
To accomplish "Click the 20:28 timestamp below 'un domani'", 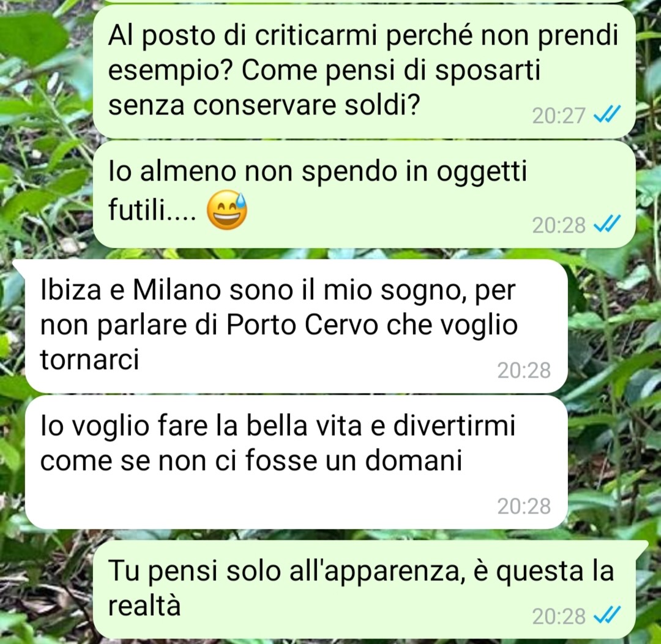I will (x=524, y=506).
